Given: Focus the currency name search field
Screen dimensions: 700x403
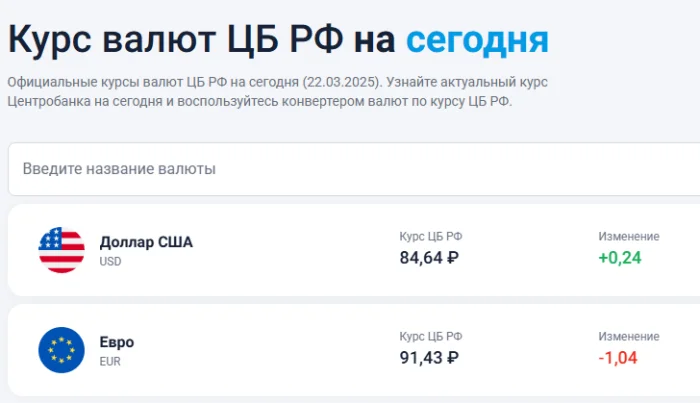Looking at the screenshot, I should tap(350, 169).
